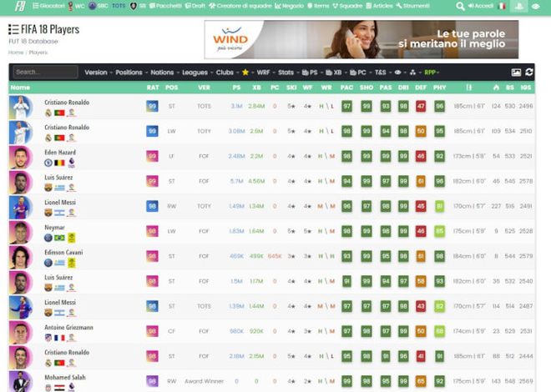Open the PC price filter
Image resolution: width=551 pixels, height=392 pixels.
(358, 73)
